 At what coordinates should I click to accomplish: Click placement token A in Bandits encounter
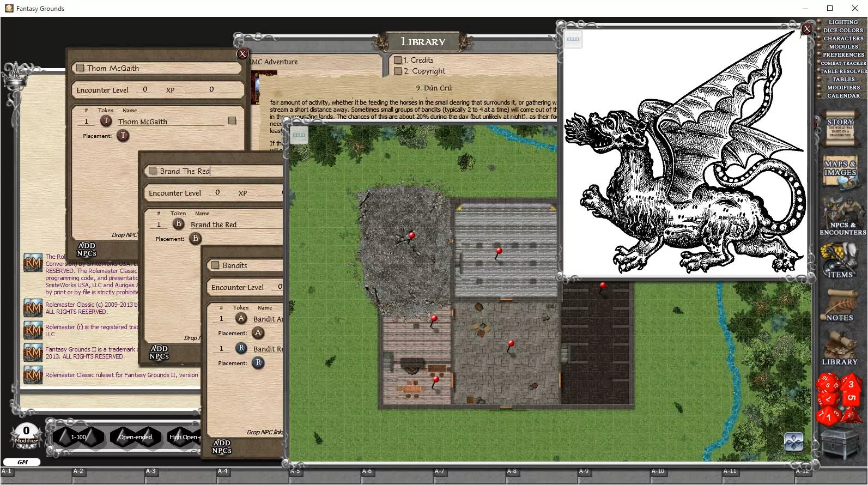(258, 332)
